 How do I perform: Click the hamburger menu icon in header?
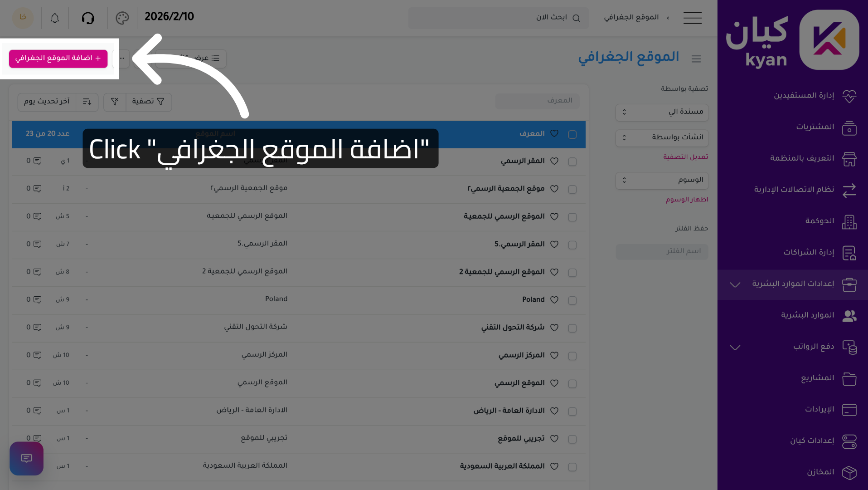692,18
